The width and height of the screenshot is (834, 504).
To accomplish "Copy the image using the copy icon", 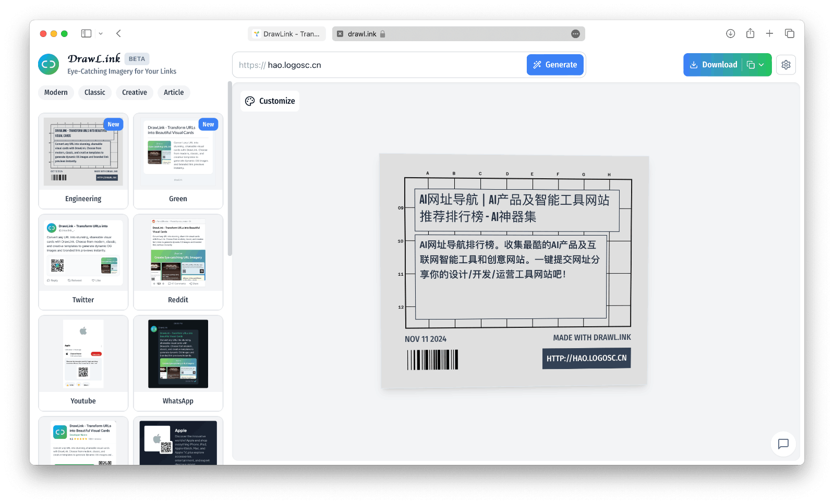I will [751, 65].
